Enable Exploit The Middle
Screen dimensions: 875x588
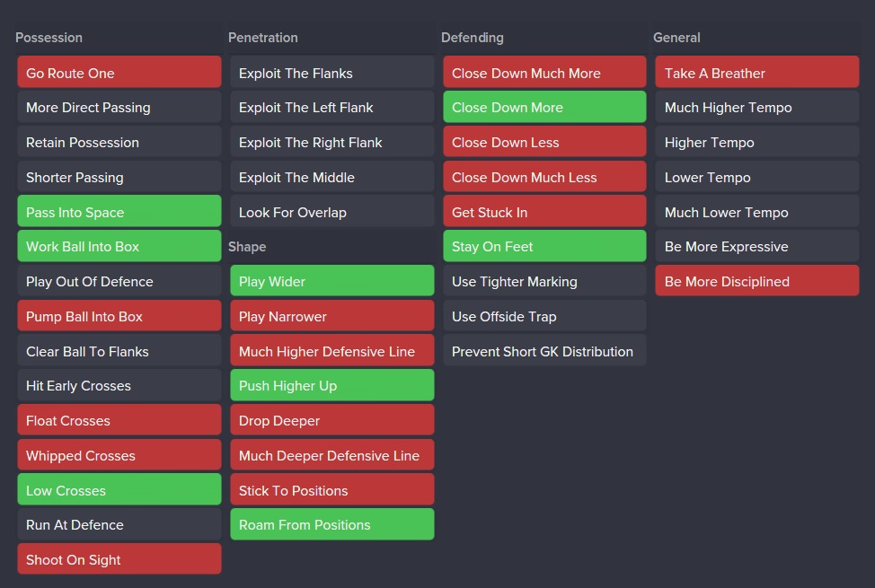pos(331,178)
